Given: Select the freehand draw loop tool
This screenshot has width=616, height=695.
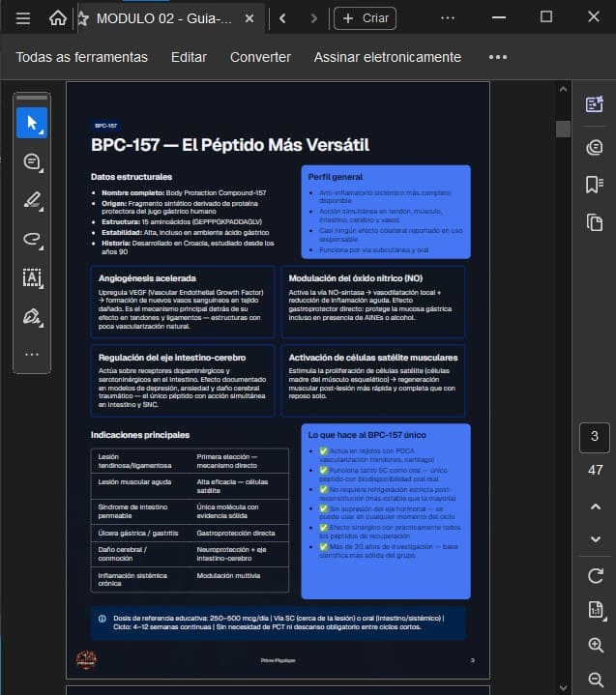Looking at the screenshot, I should [x=32, y=240].
